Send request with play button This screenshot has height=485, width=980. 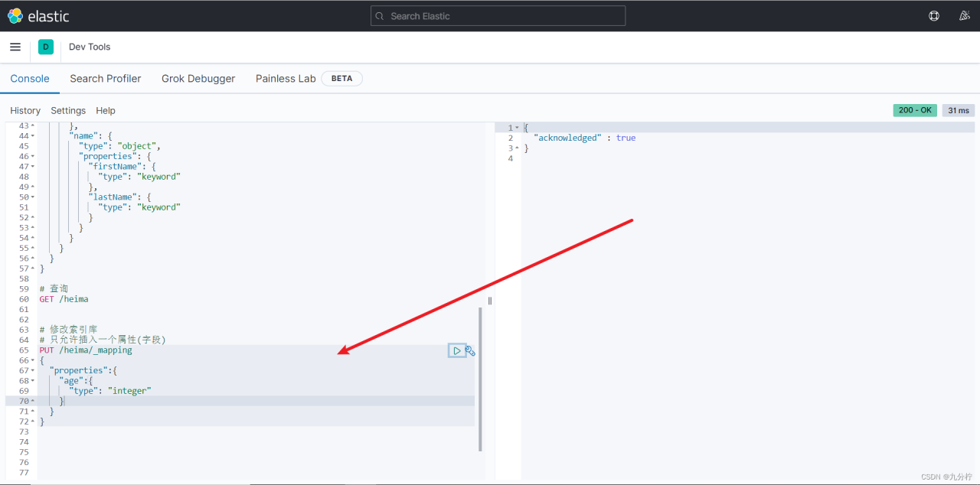click(x=456, y=350)
